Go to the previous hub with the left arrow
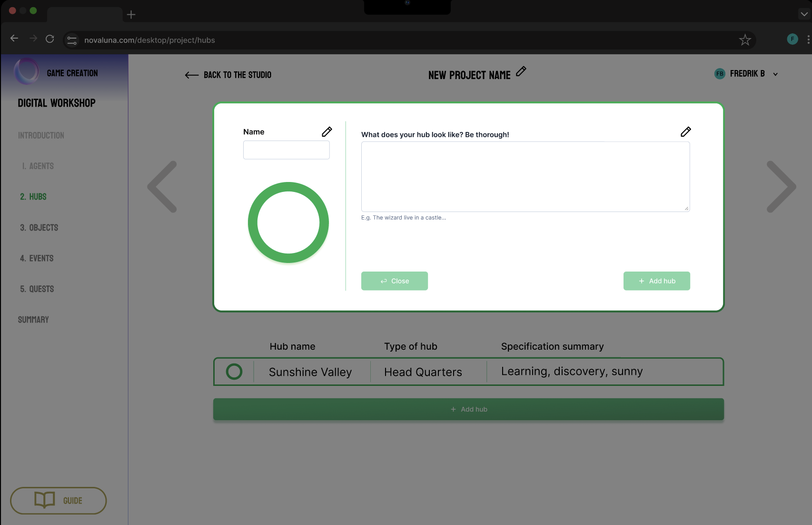This screenshot has height=525, width=812. (x=163, y=187)
